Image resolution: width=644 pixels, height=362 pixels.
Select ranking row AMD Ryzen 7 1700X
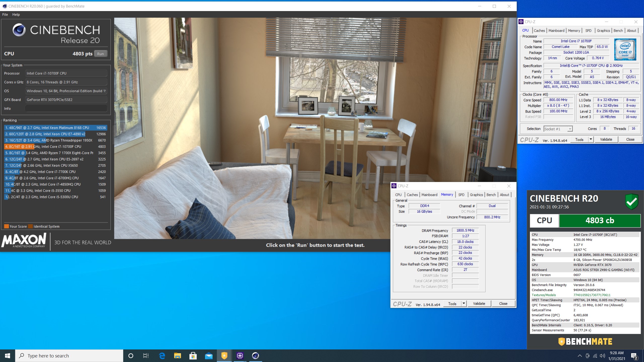coord(56,153)
